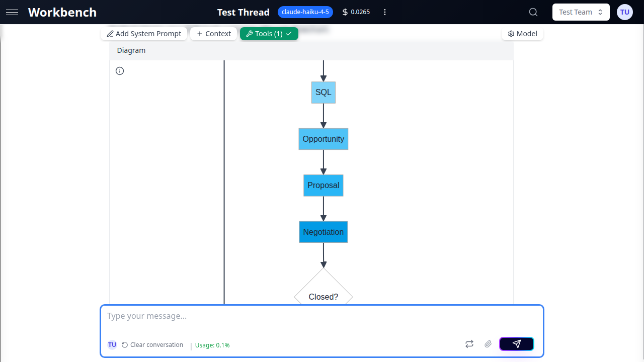Viewport: 644px width, 362px height.
Task: Open the hamburger navigation menu
Action: click(12, 12)
